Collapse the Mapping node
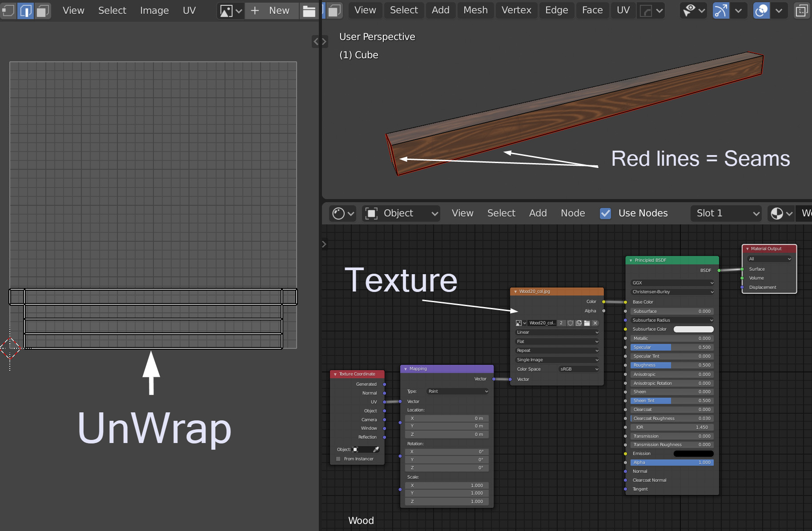This screenshot has height=531, width=812. (x=406, y=369)
